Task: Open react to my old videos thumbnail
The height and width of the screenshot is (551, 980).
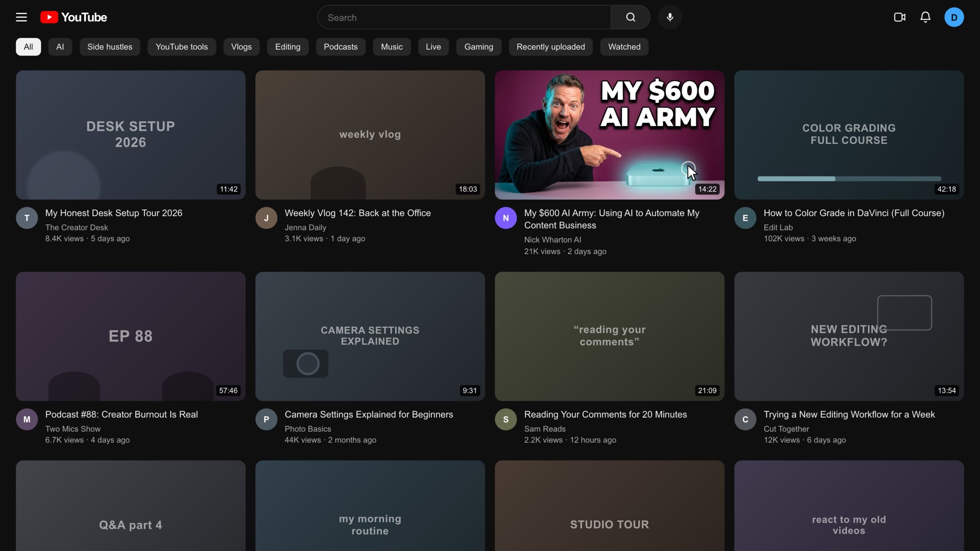Action: (849, 506)
